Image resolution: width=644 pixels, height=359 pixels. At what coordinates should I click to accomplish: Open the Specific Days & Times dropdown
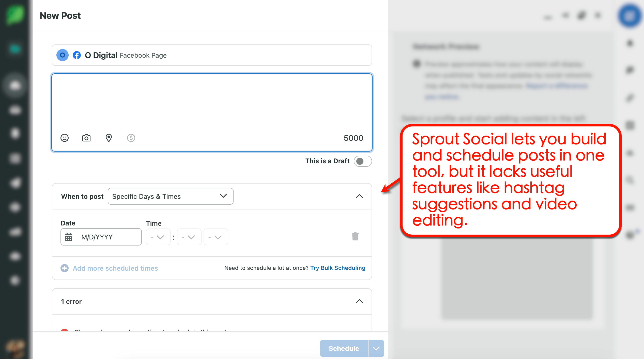[171, 196]
